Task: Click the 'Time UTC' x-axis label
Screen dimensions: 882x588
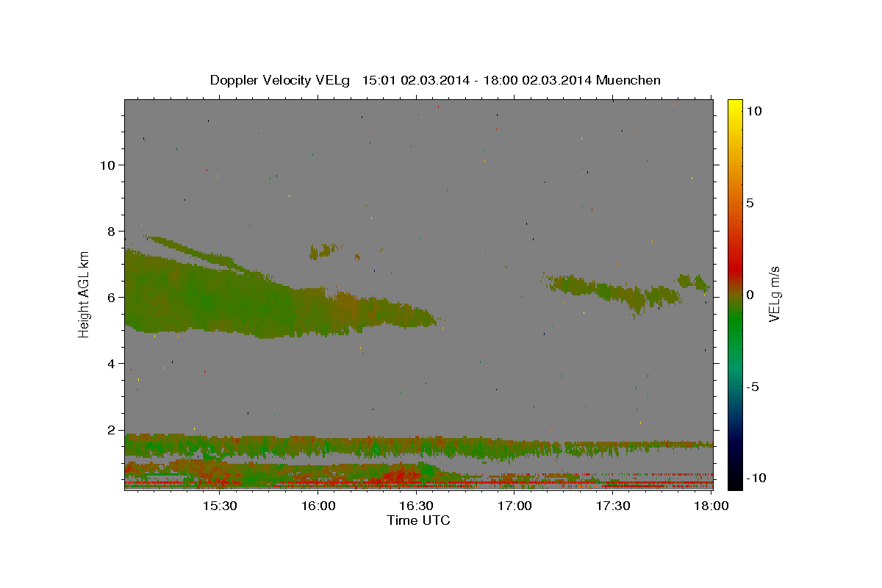Action: tap(418, 520)
